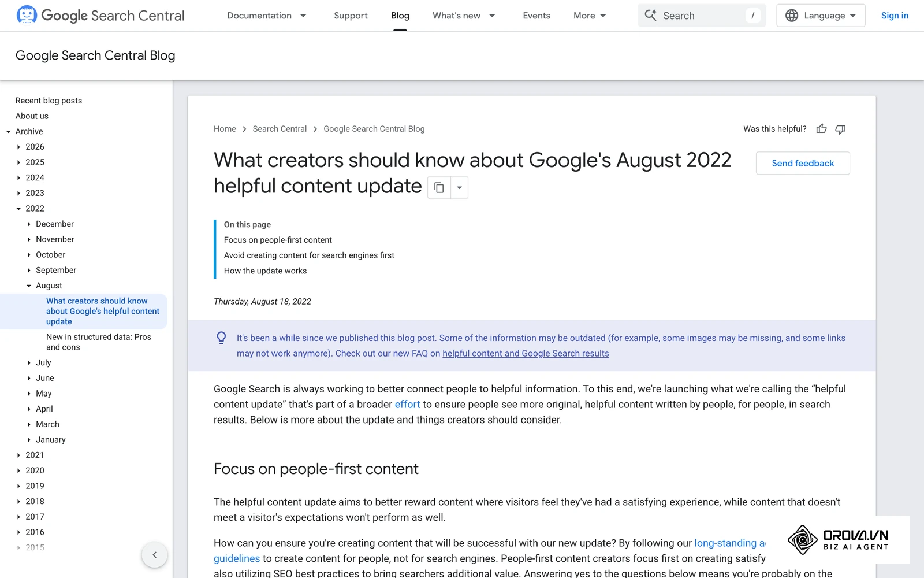Copy page using the copy icon beside title
Screen dimensions: 924x578
point(439,187)
